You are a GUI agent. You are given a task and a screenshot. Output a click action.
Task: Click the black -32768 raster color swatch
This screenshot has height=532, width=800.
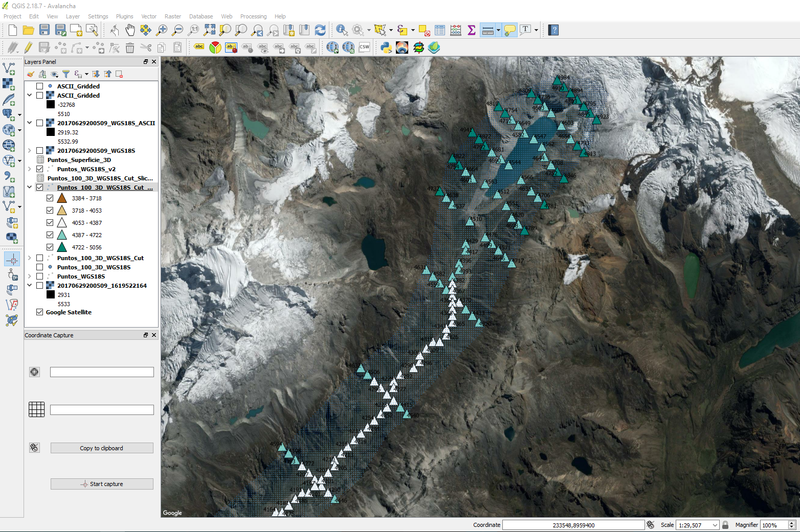click(51, 105)
